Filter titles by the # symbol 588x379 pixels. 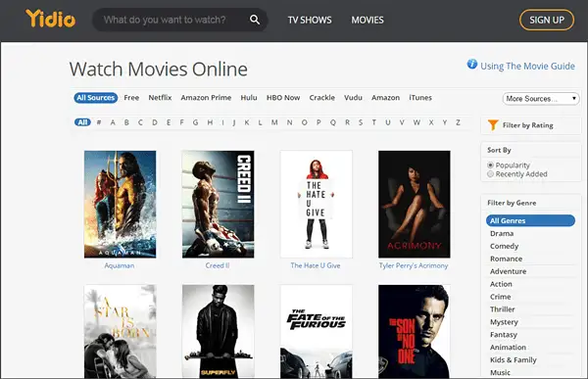[x=99, y=122]
